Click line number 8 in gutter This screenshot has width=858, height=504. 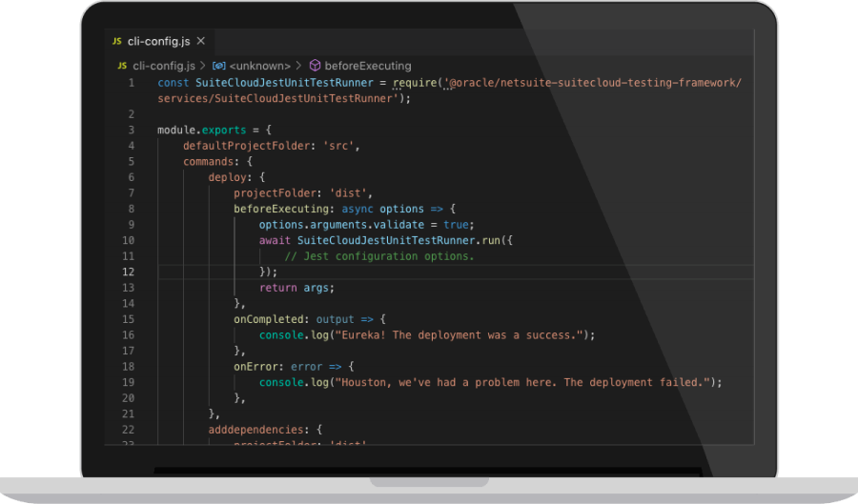click(x=132, y=209)
